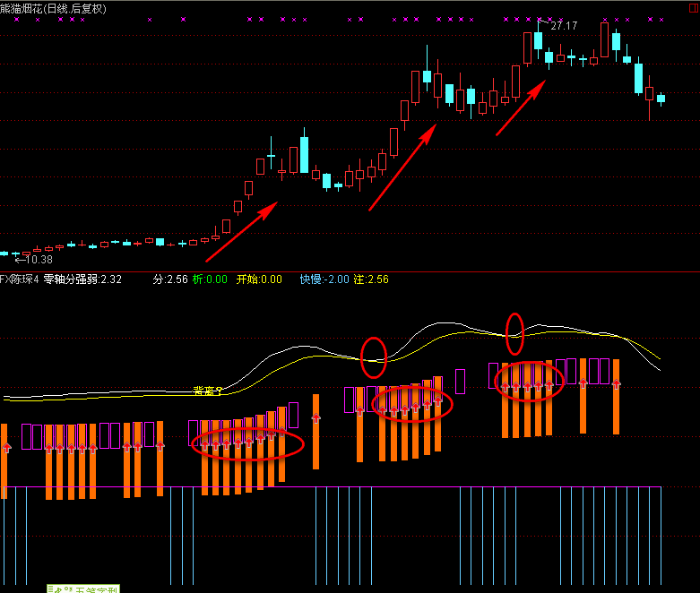Click the chart title 熊猫烟花(日线,后复权)

pyautogui.click(x=53, y=8)
